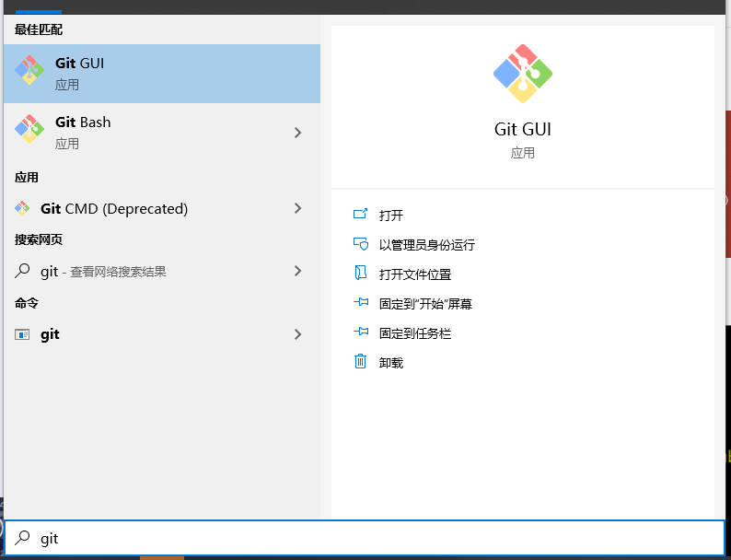Screen dimensions: 731x560
Task: Expand the git command chevron
Action: point(298,334)
